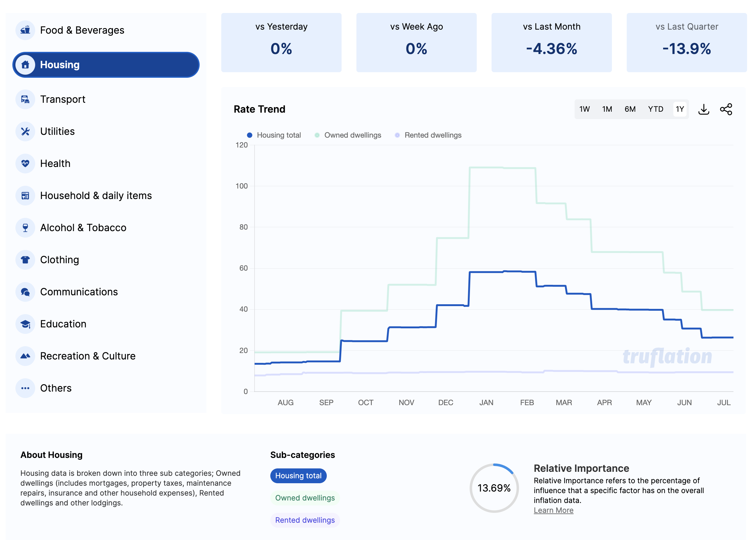Toggle Housing total series in legend

pos(274,135)
